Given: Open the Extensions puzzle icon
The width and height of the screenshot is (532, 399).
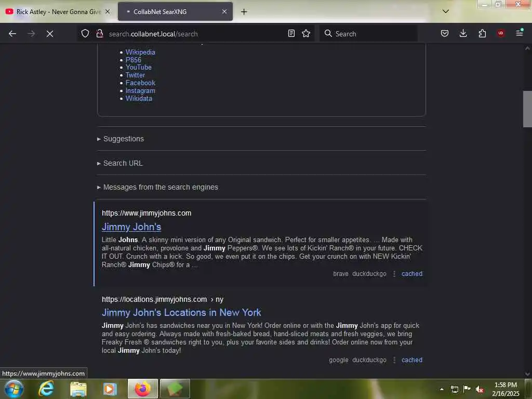Looking at the screenshot, I should (482, 33).
